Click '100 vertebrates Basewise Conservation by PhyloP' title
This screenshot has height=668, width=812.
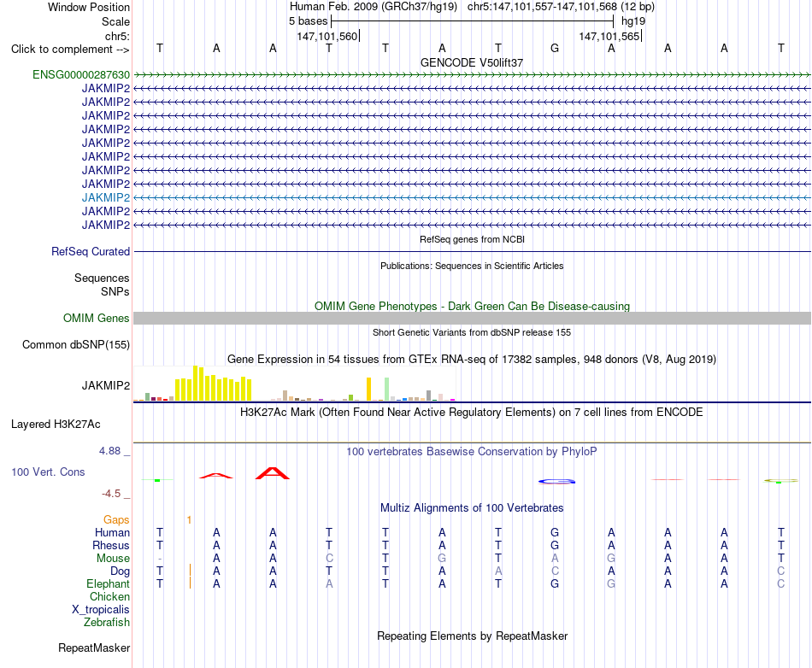click(x=472, y=452)
